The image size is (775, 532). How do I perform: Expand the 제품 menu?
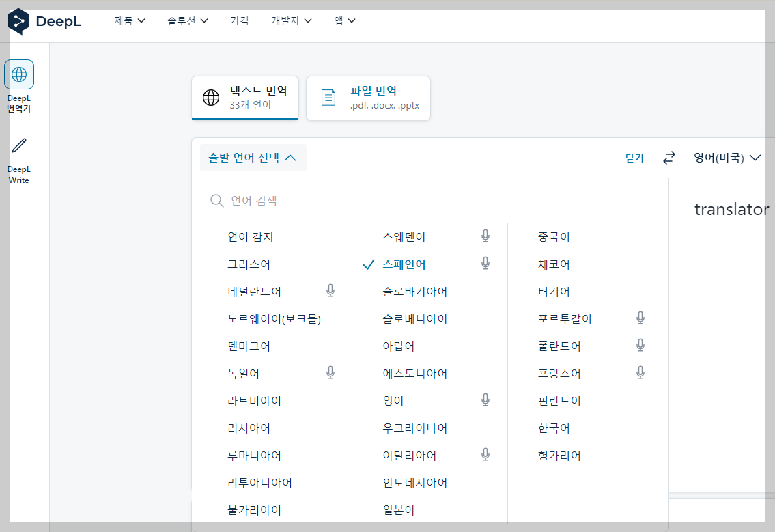129,20
